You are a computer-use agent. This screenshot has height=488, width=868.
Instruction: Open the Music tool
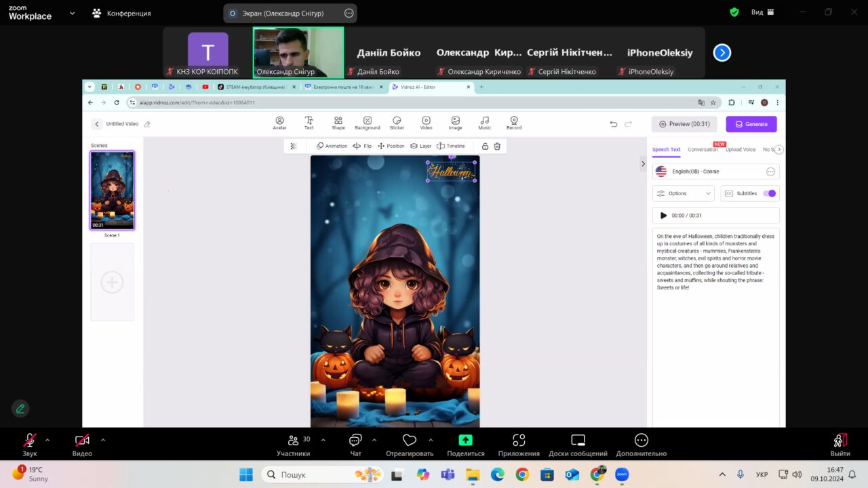484,123
